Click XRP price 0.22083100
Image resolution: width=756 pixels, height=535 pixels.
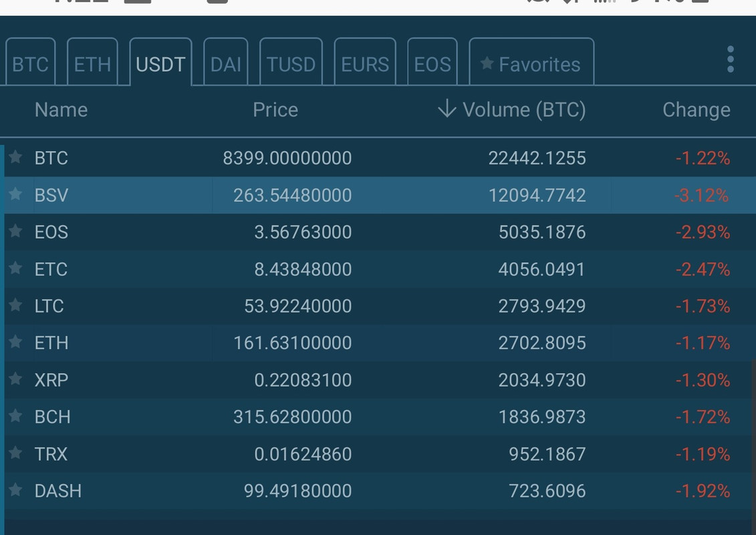pos(303,380)
